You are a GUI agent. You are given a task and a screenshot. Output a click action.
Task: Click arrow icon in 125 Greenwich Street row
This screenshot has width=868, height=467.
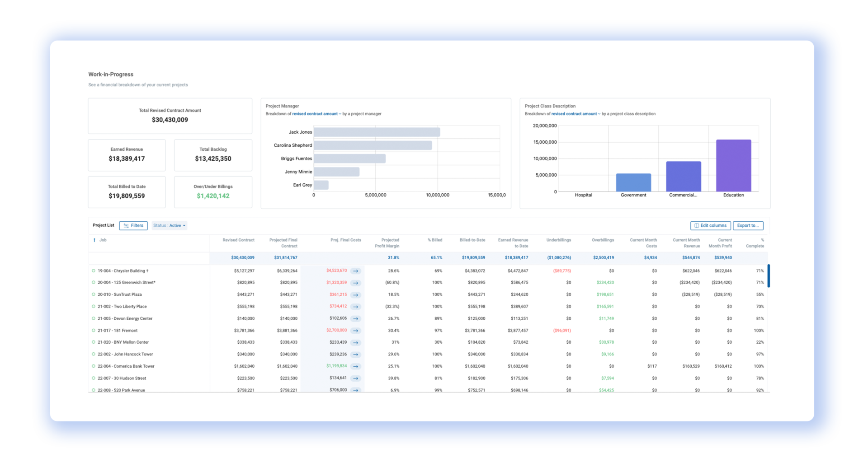[x=356, y=283]
